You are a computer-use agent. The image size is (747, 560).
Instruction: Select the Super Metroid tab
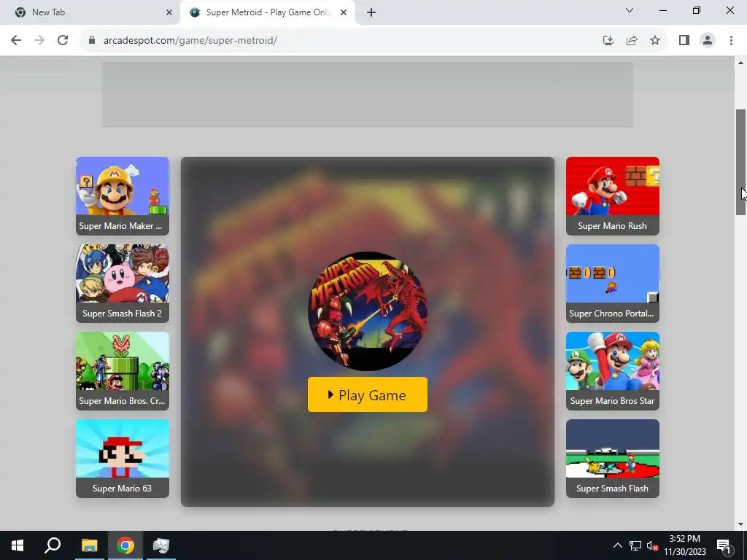[x=267, y=12]
